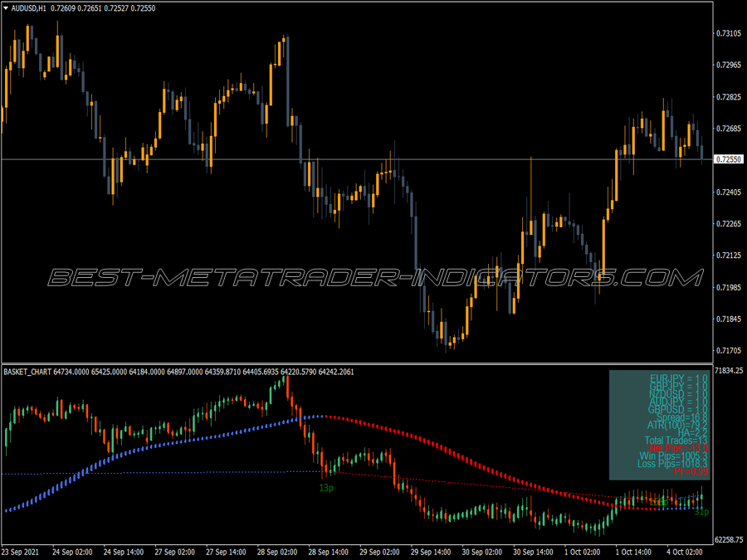Click the 71834.25 indicator scale value
Viewport: 747px width, 560px height.
coord(729,371)
